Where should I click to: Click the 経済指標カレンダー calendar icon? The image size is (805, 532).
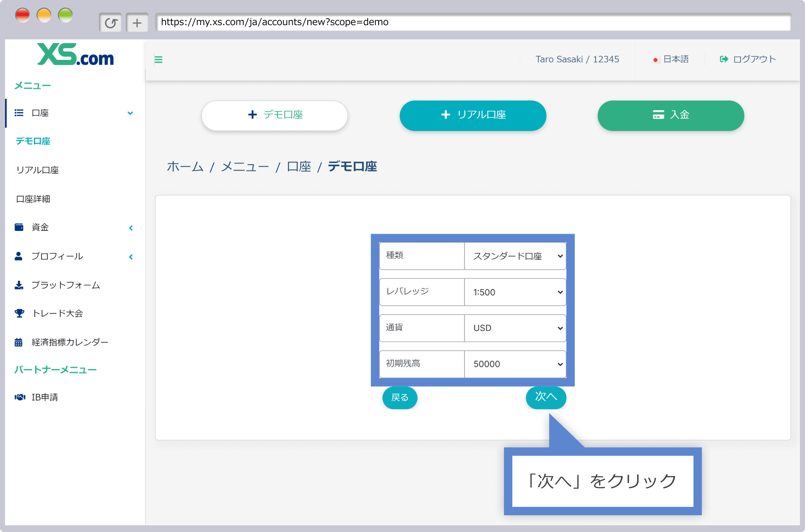click(18, 342)
